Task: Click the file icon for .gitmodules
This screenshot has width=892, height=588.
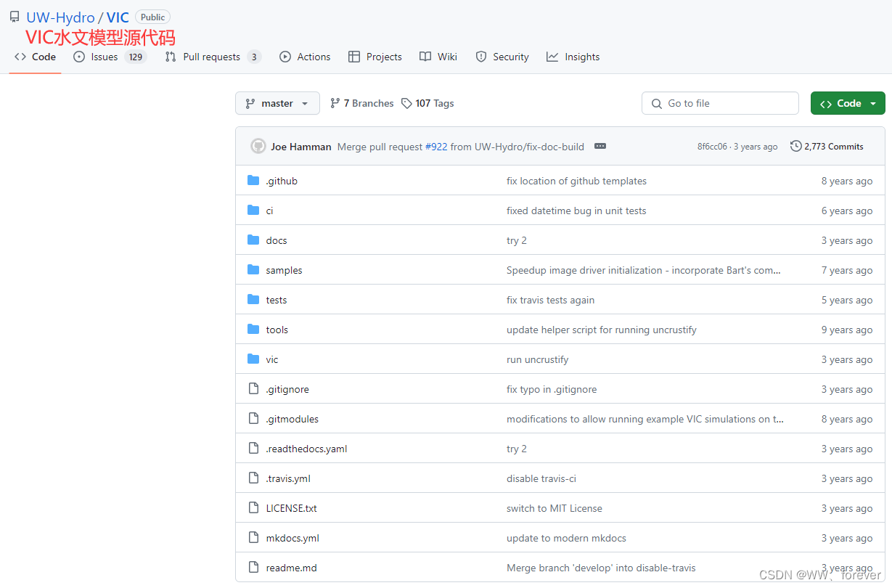Action: 253,419
